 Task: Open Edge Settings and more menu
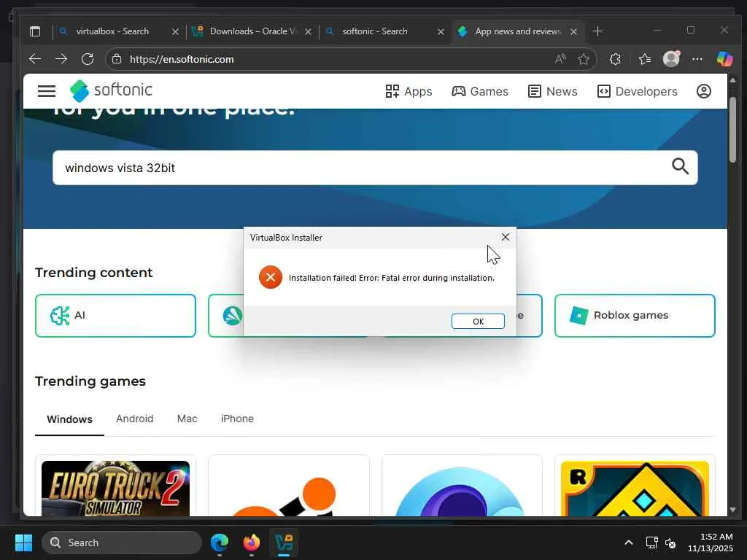(x=697, y=59)
